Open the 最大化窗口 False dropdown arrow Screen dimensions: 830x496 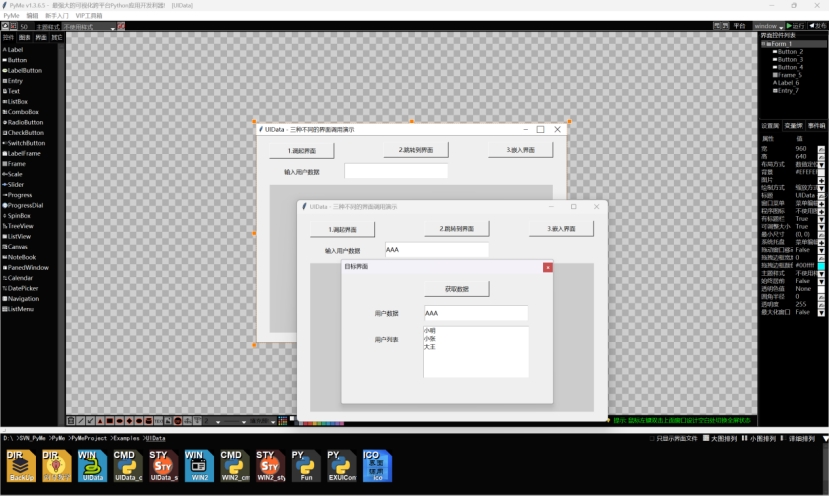[x=822, y=313]
